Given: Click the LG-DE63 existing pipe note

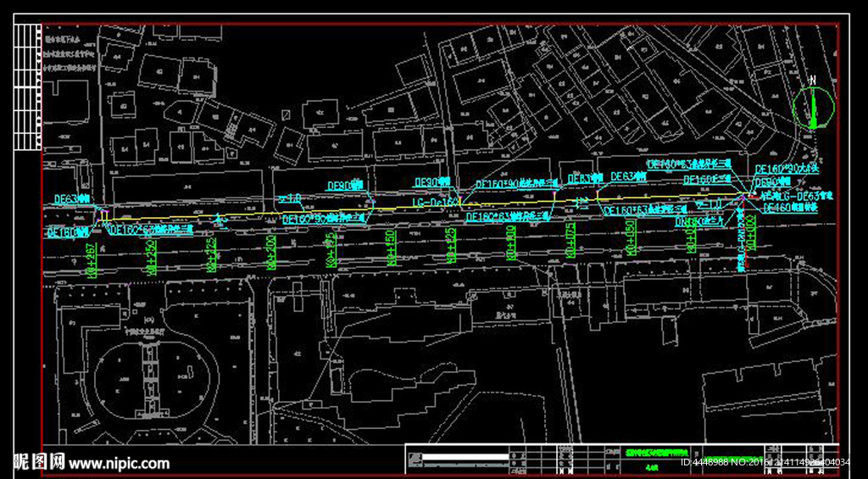Looking at the screenshot, I should pyautogui.click(x=795, y=196).
